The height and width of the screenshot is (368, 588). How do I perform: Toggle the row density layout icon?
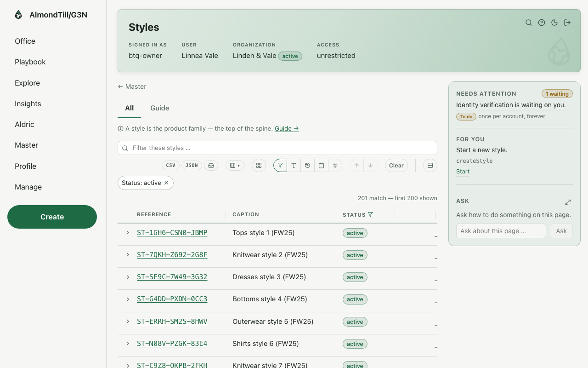(430, 166)
